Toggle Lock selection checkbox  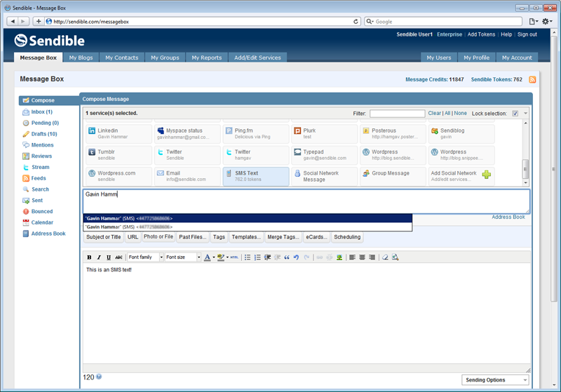tap(515, 114)
